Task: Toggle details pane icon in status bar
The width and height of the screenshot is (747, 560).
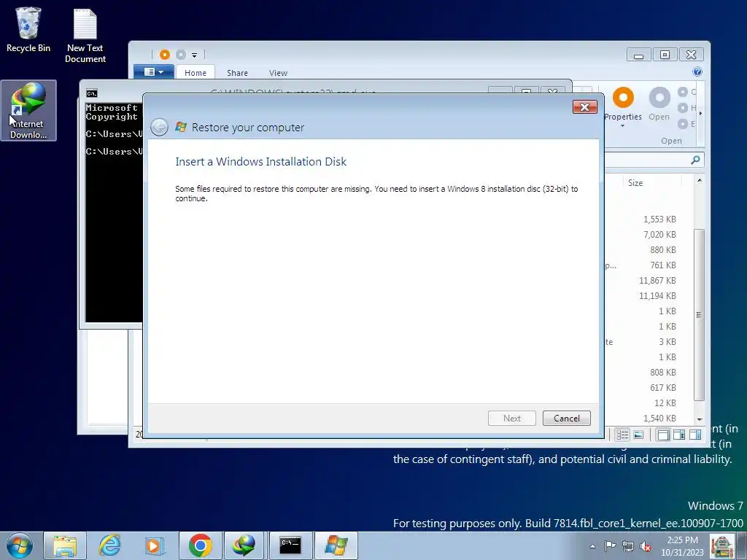Action: coord(679,435)
